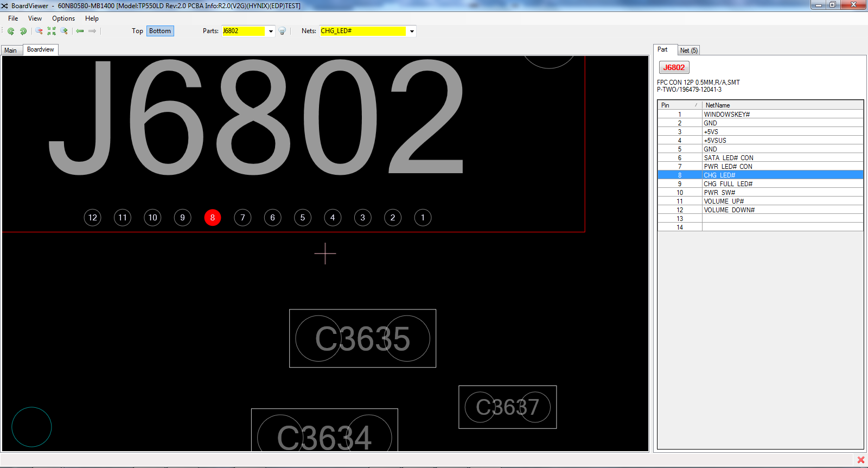Screen dimensions: 868x468
Task: Open the Main tab
Action: pos(11,50)
